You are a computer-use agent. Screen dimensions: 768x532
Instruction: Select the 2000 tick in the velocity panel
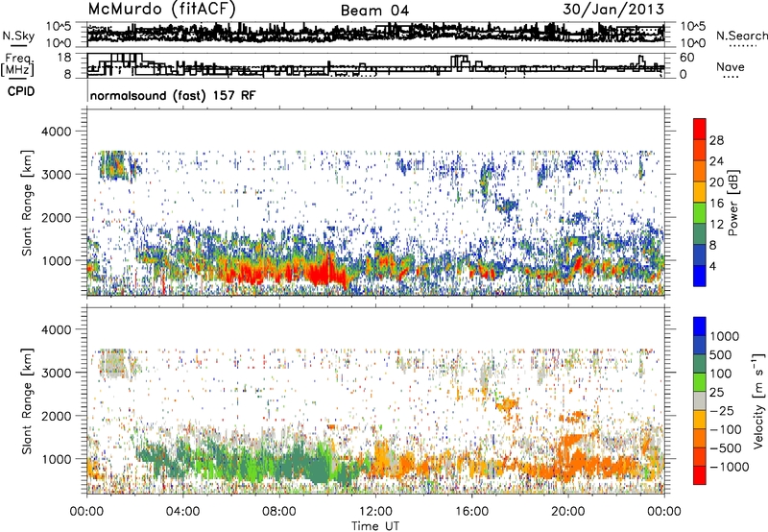click(x=59, y=416)
